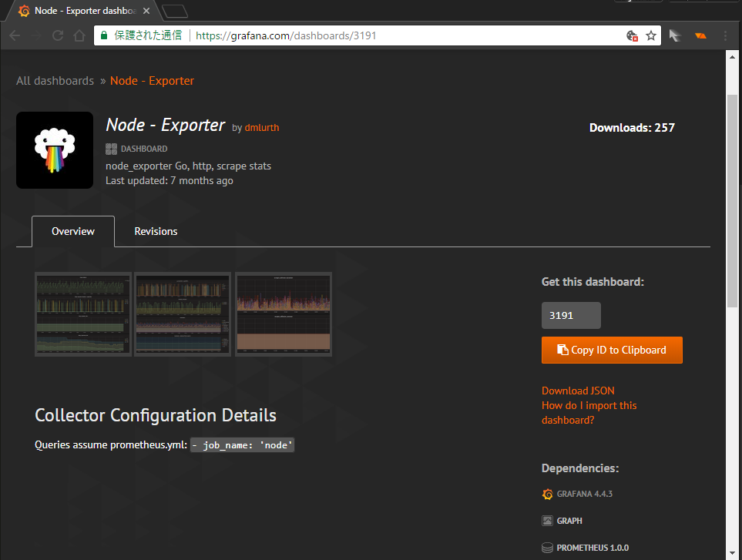The width and height of the screenshot is (742, 560).
Task: Open How do I import this dashboard link
Action: [x=589, y=412]
